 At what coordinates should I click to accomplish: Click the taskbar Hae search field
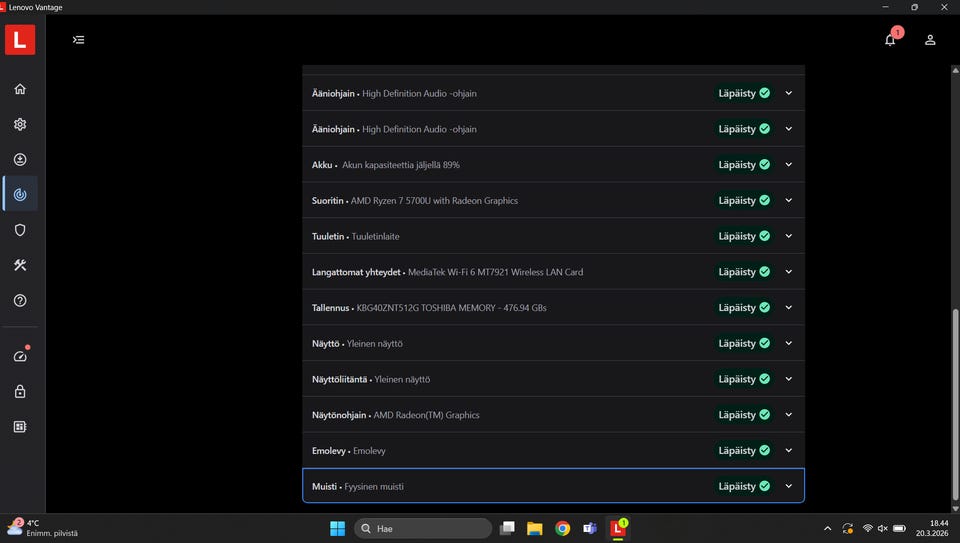423,528
